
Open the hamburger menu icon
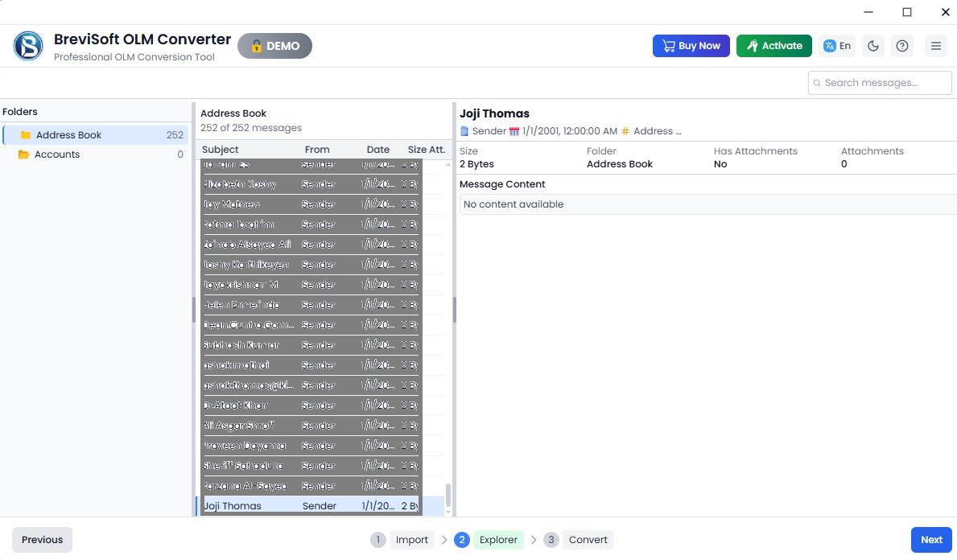pyautogui.click(x=935, y=46)
